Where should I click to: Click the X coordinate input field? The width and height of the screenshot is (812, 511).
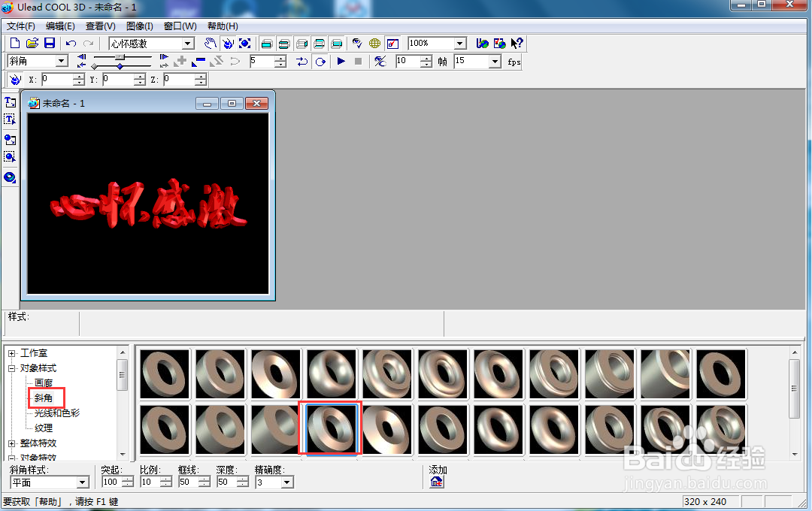tap(57, 79)
